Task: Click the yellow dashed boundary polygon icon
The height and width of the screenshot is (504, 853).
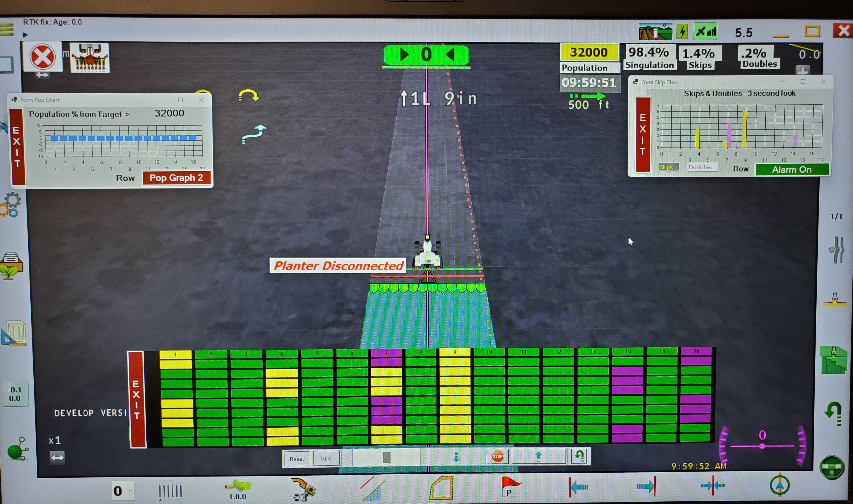Action: coord(441,488)
